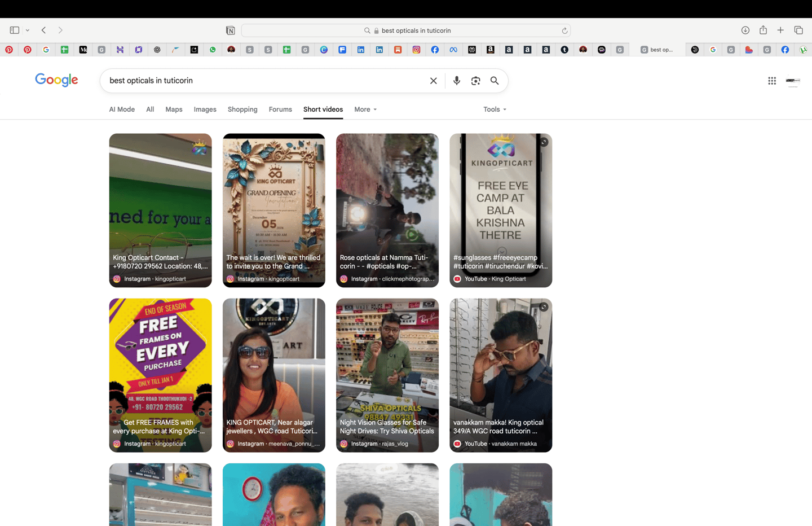Clear the search query with the X icon

[433, 81]
